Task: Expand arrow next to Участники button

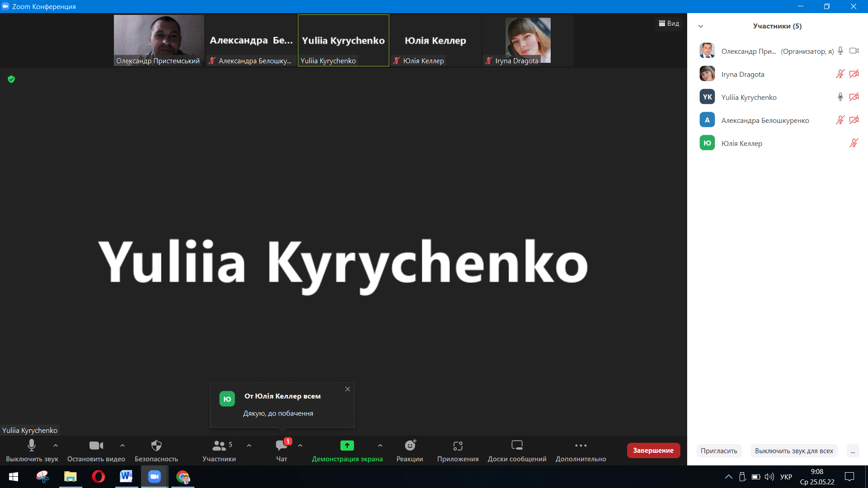Action: (x=249, y=446)
